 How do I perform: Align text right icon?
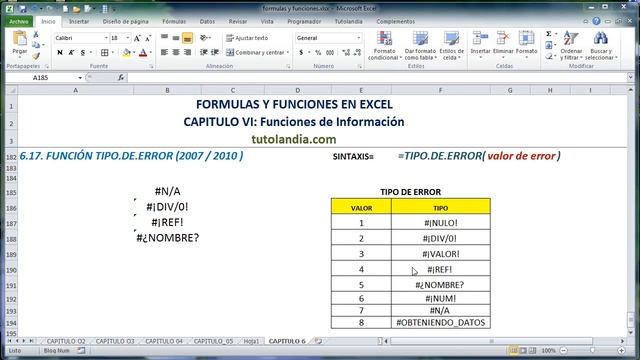point(187,53)
